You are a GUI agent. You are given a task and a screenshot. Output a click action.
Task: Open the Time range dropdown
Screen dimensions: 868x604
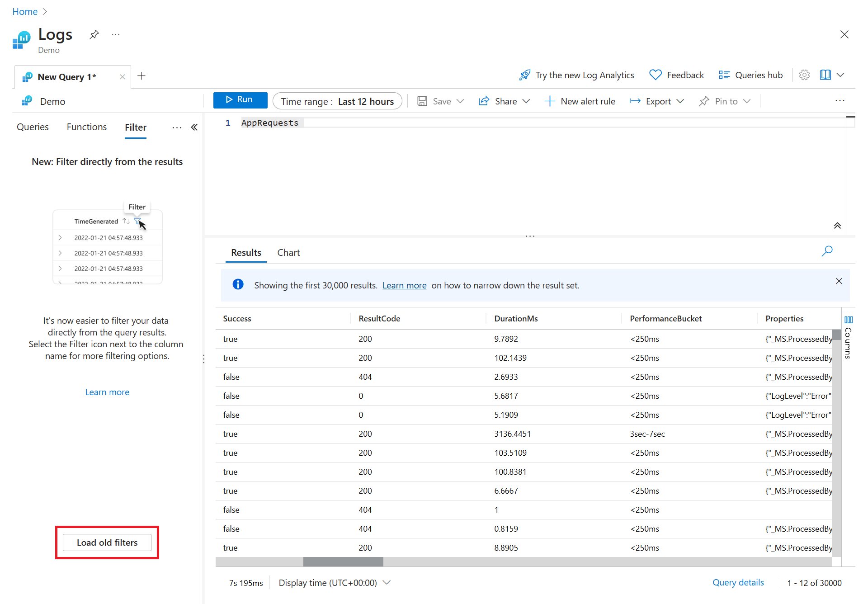point(337,101)
